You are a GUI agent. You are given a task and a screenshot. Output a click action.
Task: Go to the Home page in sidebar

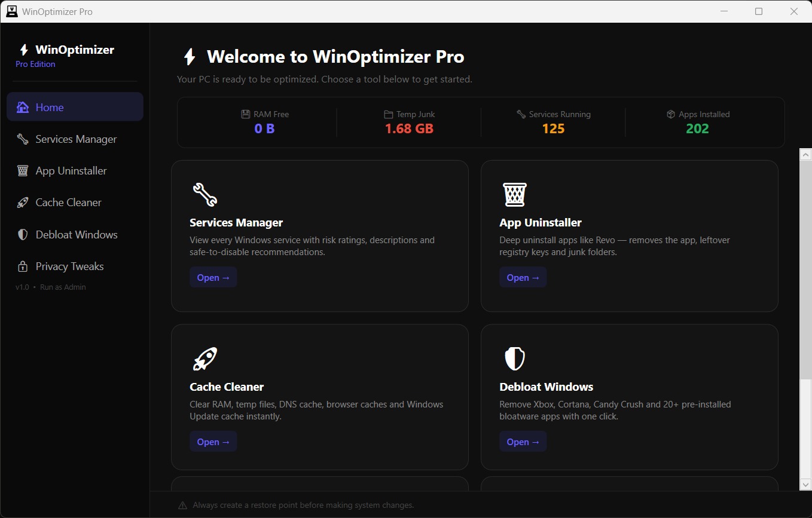tap(75, 107)
